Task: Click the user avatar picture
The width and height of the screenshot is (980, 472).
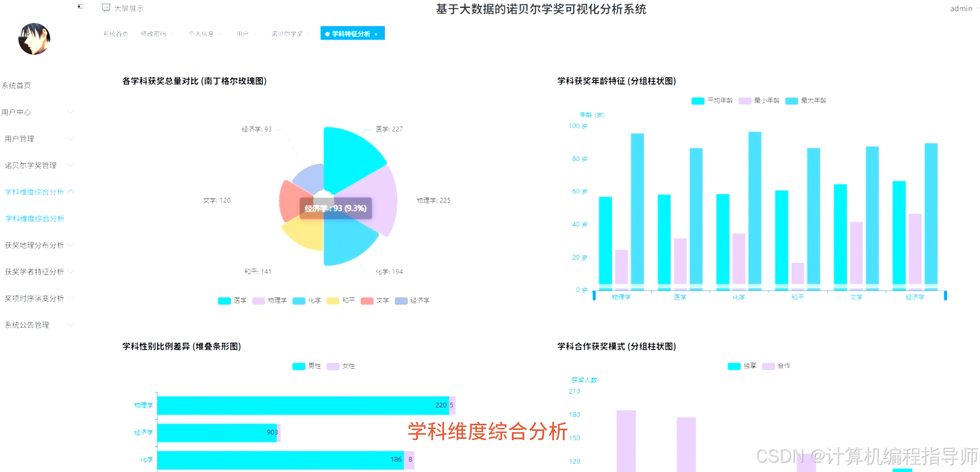Action: pos(34,39)
